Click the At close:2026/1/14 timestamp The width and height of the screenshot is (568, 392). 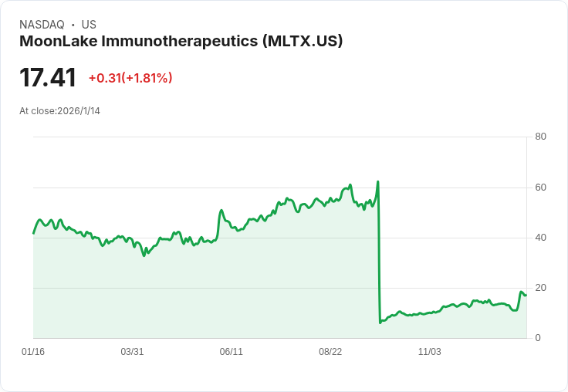(59, 110)
